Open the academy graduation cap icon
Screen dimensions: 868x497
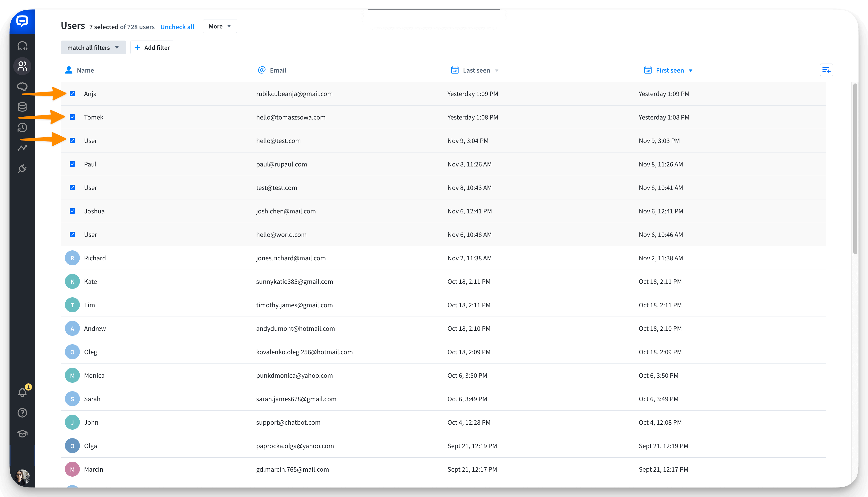pyautogui.click(x=22, y=433)
